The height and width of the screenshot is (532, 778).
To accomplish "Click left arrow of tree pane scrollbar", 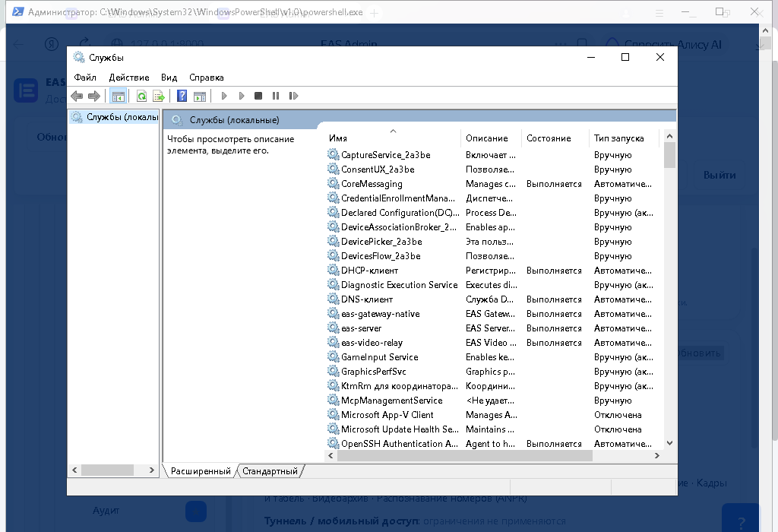I will [x=75, y=470].
